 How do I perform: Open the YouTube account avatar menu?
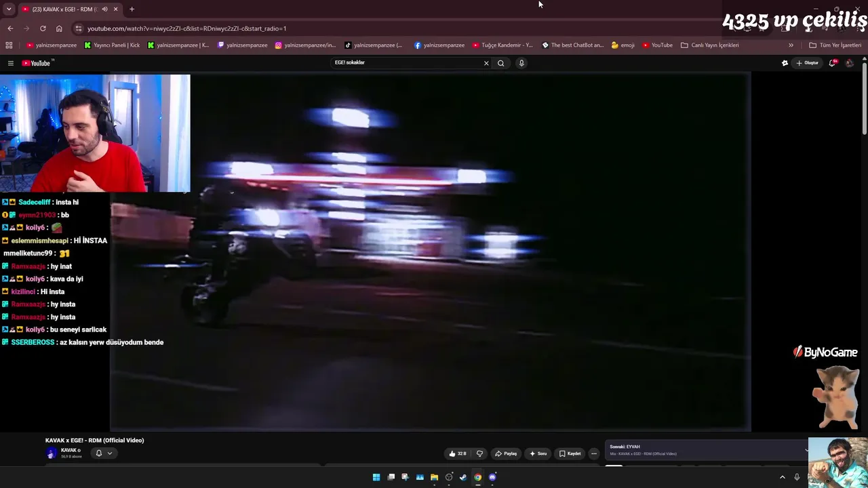(x=849, y=63)
